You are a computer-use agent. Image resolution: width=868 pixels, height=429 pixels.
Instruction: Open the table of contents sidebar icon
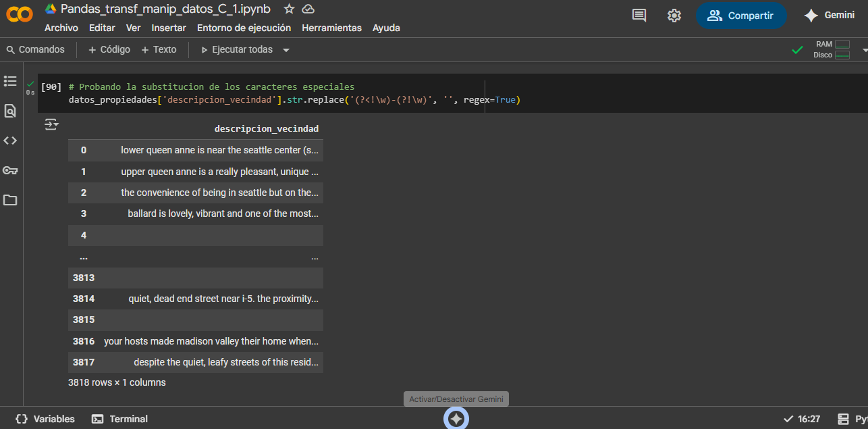tap(10, 81)
